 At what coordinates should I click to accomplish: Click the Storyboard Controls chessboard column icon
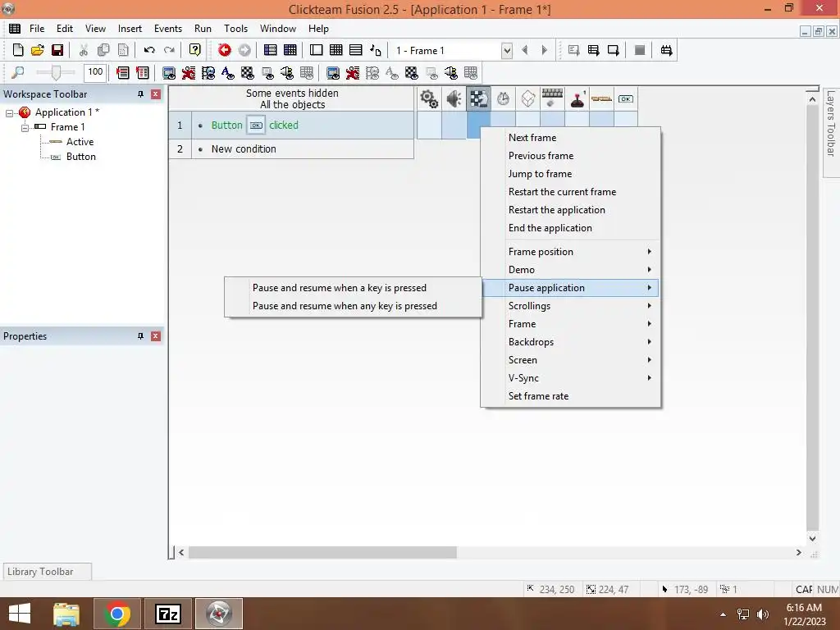pos(478,99)
